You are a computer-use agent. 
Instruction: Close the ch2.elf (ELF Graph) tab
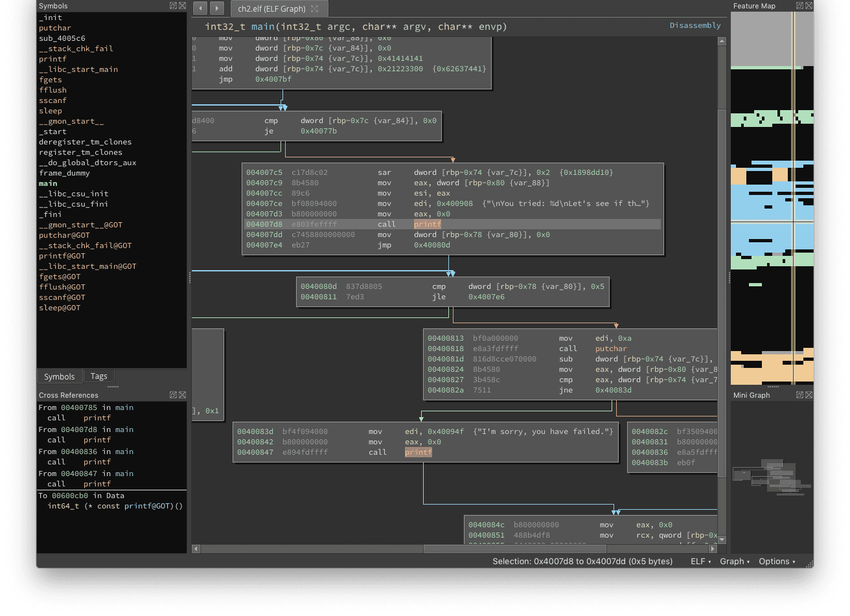315,9
